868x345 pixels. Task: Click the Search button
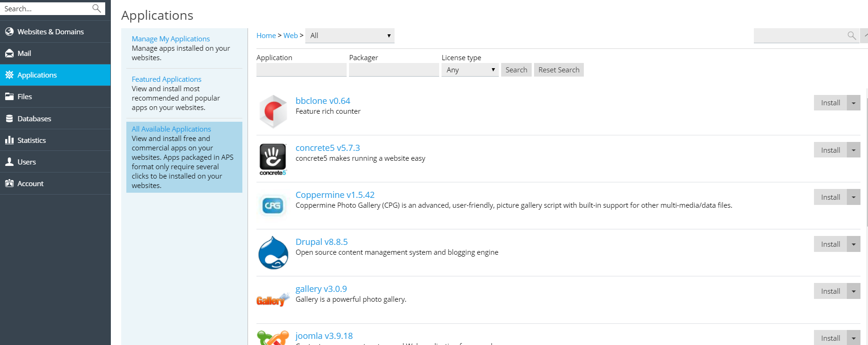[x=516, y=70]
